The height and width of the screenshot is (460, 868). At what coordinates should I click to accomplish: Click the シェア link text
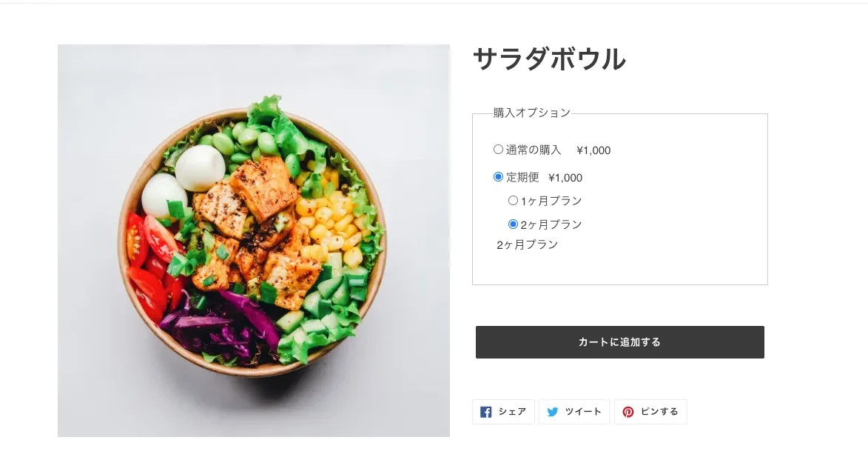(x=512, y=413)
